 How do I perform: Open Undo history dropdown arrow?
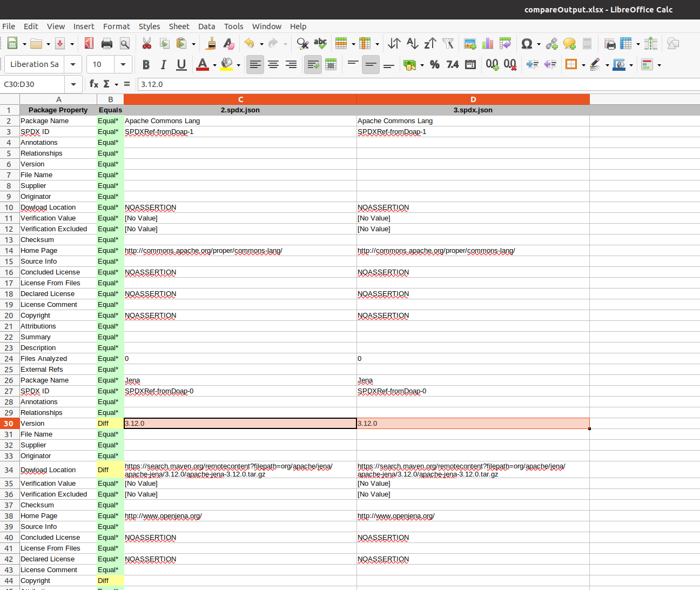coord(261,44)
